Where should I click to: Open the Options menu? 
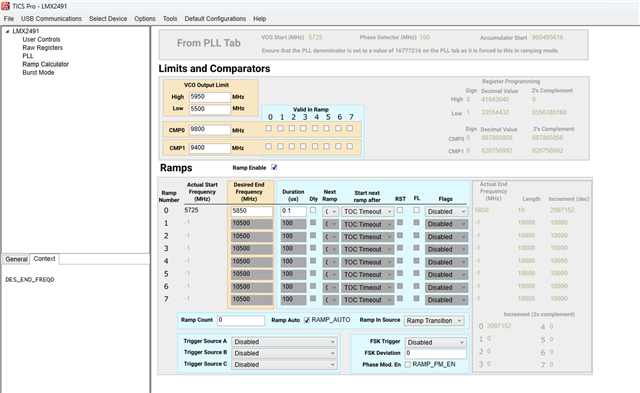tap(145, 19)
